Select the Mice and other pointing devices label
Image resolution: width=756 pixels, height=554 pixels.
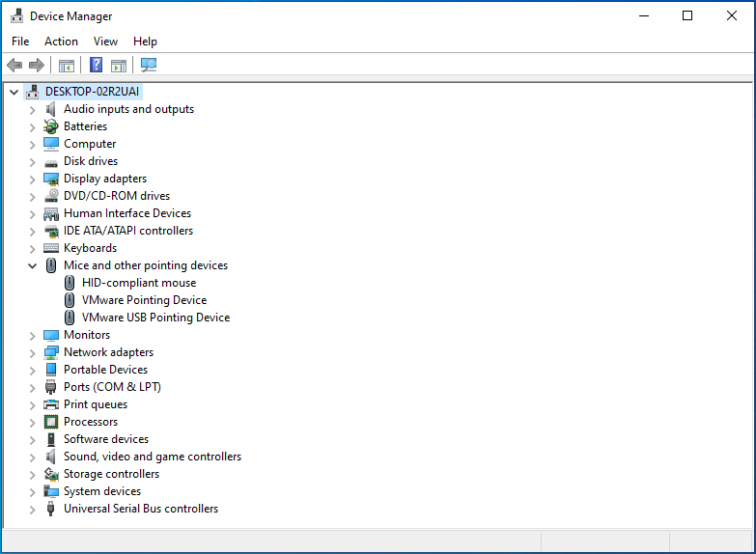point(146,265)
